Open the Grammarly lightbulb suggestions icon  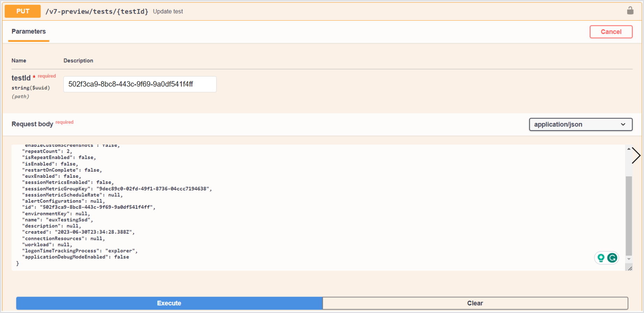pyautogui.click(x=601, y=258)
